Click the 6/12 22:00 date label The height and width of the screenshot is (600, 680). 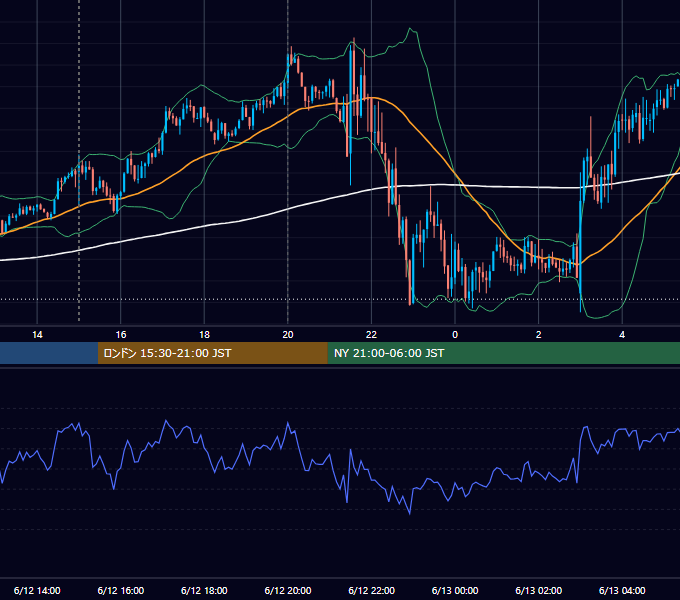(x=372, y=590)
